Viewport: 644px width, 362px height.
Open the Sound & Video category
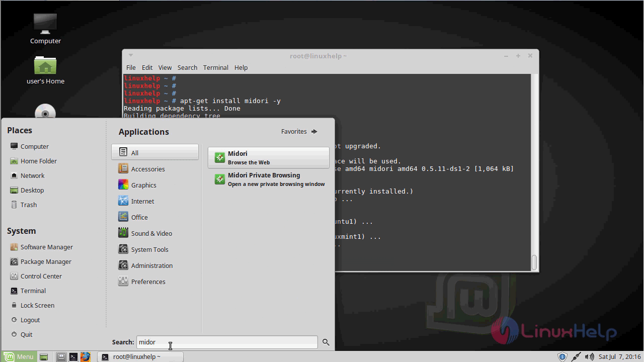(x=155, y=233)
